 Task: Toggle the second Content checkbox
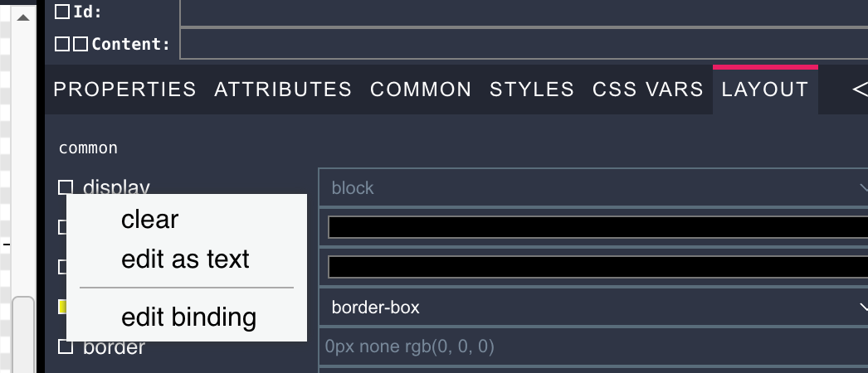(x=80, y=44)
